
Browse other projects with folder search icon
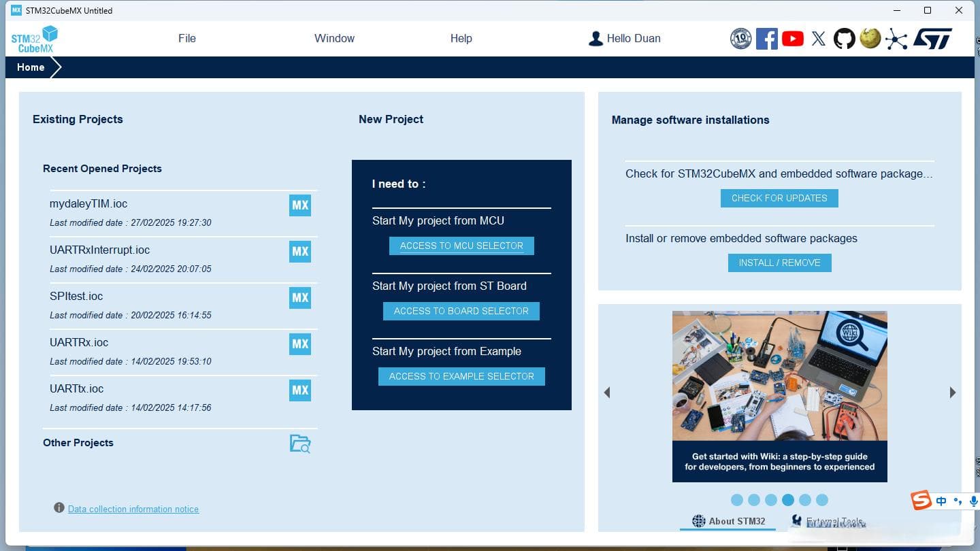pos(300,444)
